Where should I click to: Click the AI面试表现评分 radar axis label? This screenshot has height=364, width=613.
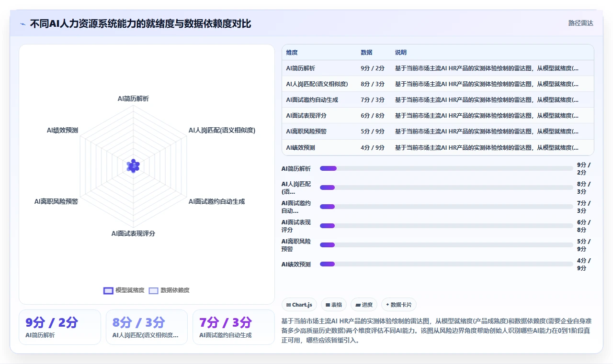(133, 233)
